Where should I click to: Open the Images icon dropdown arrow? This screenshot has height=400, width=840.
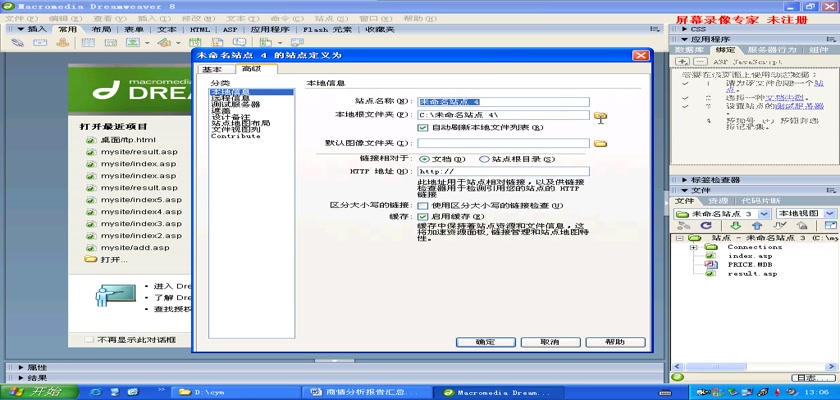147,43
